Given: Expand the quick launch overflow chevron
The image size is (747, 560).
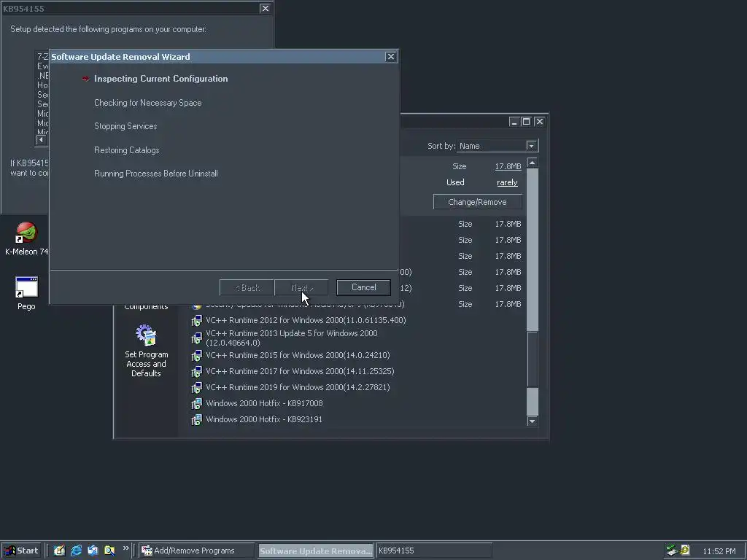Looking at the screenshot, I should point(125,548).
